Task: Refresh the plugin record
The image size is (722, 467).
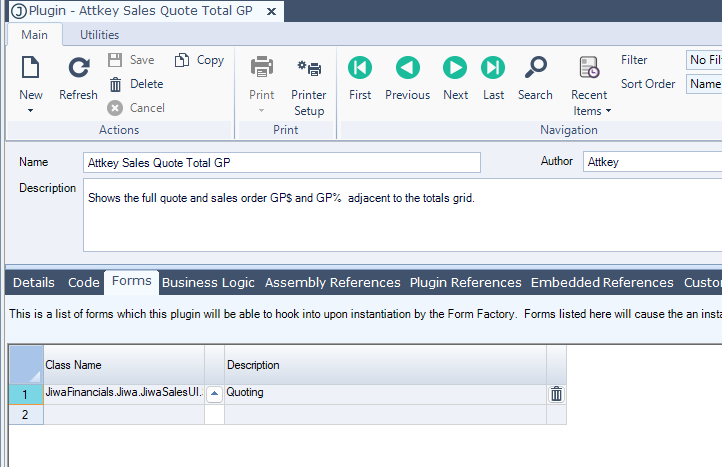Action: (78, 78)
